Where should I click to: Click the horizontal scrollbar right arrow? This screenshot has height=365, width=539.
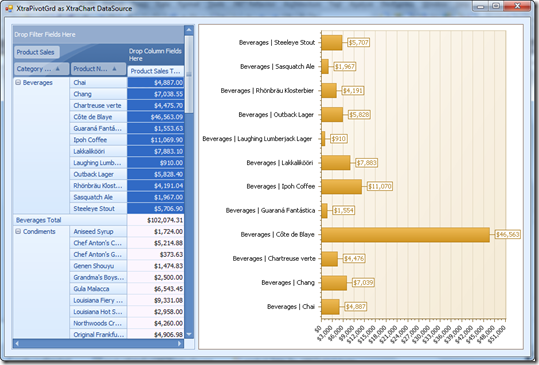179,343
